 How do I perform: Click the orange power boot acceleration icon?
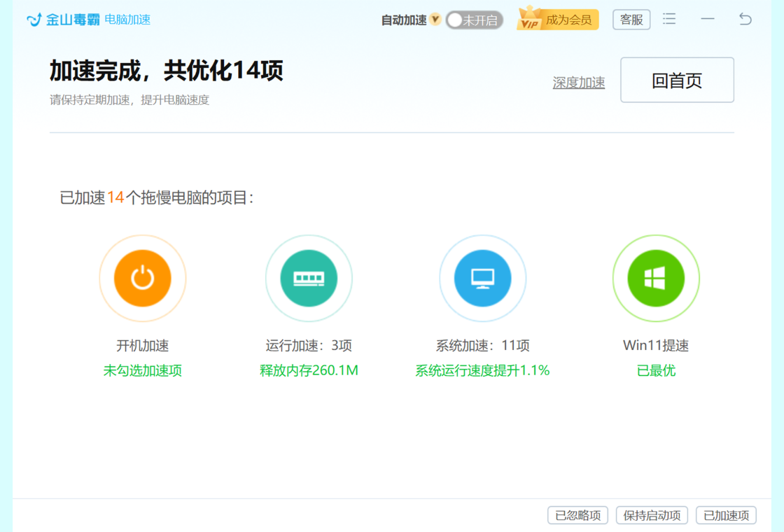(143, 278)
